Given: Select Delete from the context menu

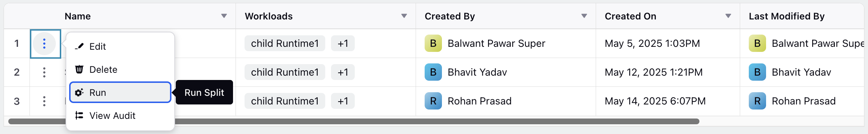Looking at the screenshot, I should pyautogui.click(x=120, y=70).
